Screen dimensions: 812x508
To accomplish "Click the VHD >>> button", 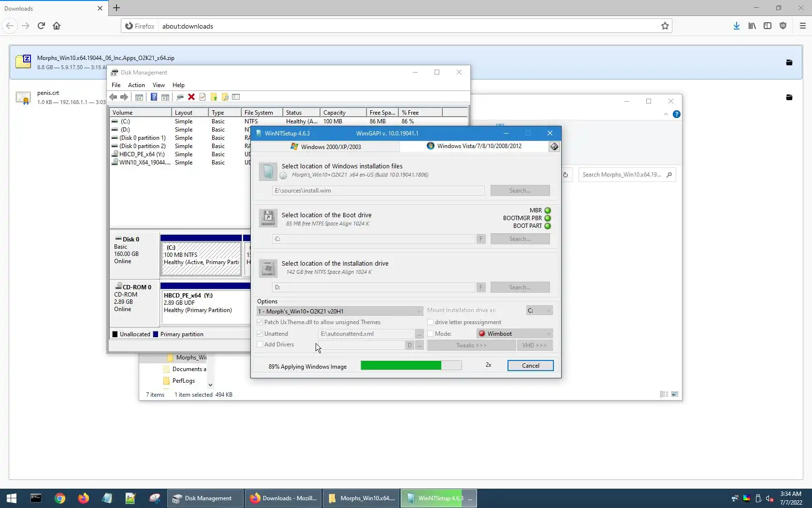I will pyautogui.click(x=535, y=345).
